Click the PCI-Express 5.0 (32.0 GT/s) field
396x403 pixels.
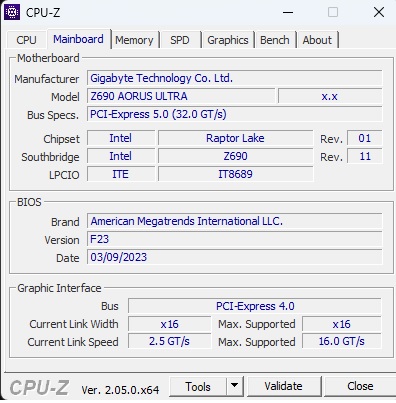(235, 114)
